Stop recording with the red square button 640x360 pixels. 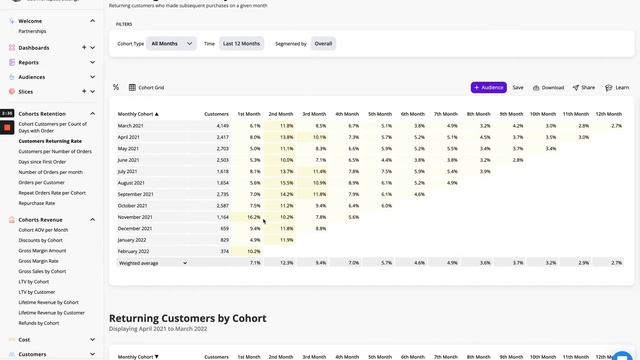(7, 127)
